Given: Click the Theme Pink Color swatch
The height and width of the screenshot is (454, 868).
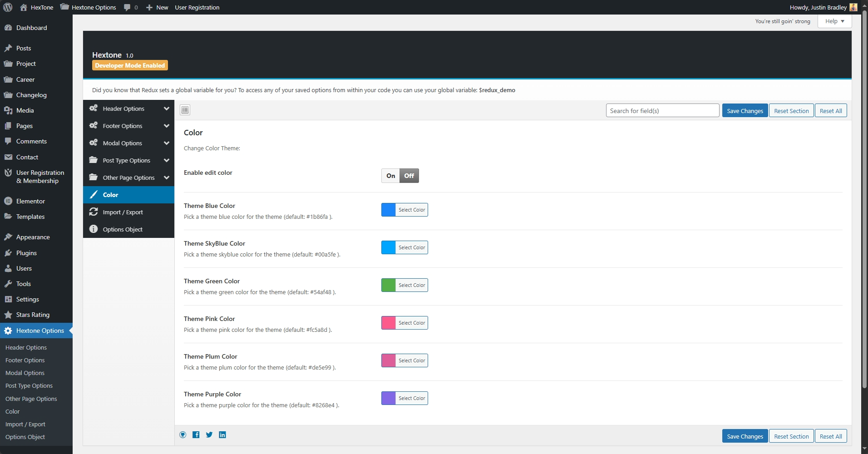Looking at the screenshot, I should 389,323.
